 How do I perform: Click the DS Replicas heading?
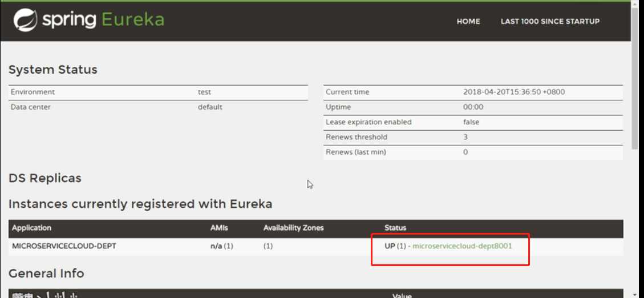point(44,178)
